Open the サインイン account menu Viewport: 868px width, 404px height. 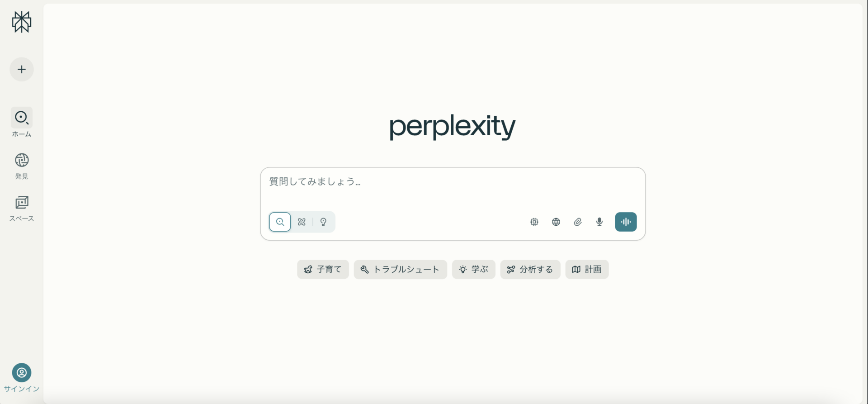coord(21,377)
